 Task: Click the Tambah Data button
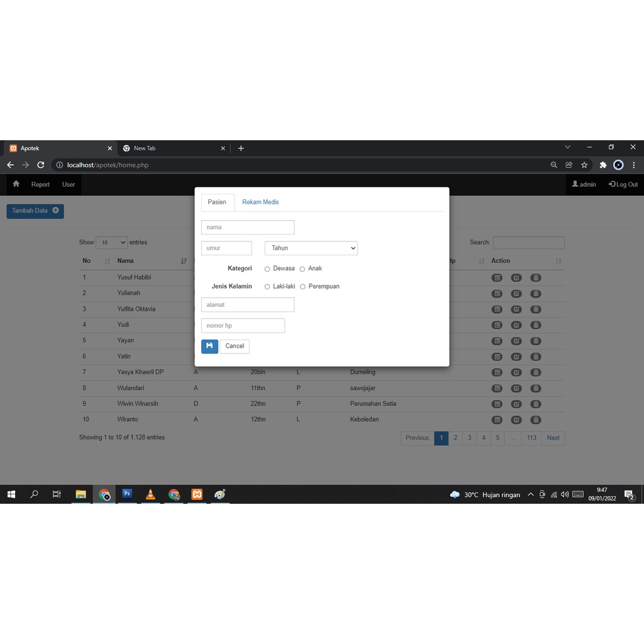(x=35, y=211)
